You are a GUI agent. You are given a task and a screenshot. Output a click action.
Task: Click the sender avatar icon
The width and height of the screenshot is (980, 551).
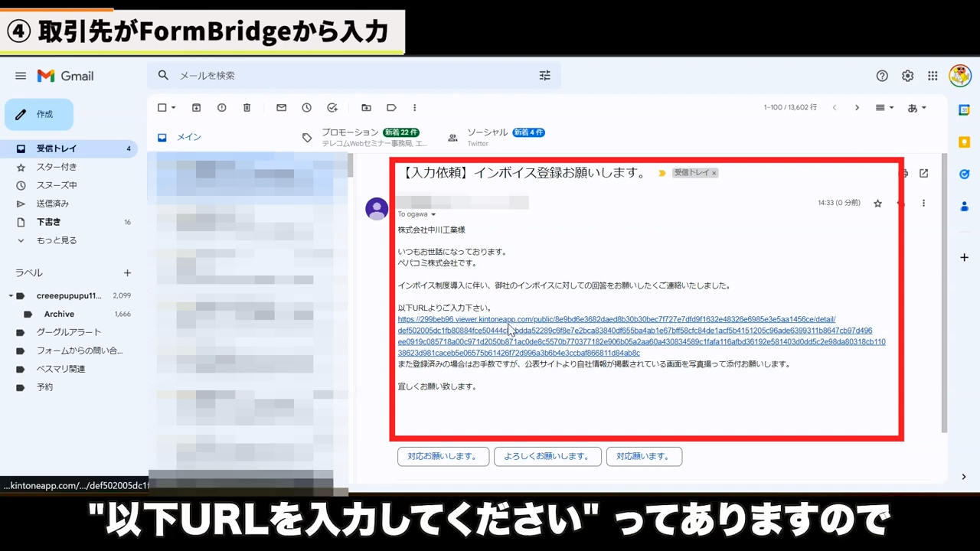pos(377,208)
